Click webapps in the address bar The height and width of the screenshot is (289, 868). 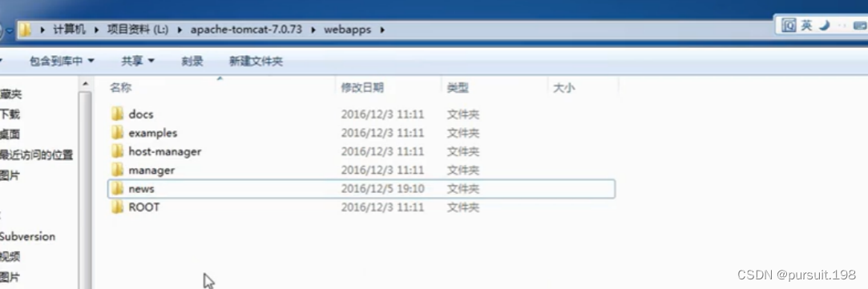tap(347, 30)
